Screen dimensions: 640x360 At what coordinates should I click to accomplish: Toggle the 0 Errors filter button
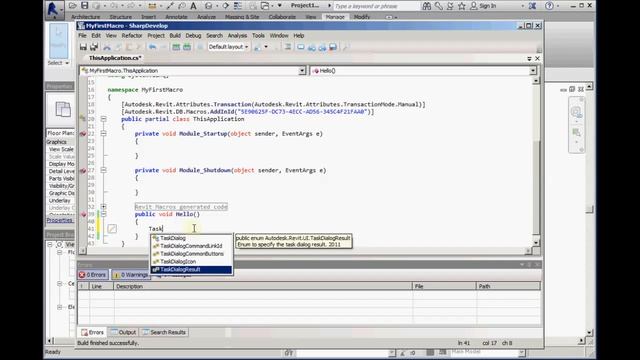pos(93,275)
